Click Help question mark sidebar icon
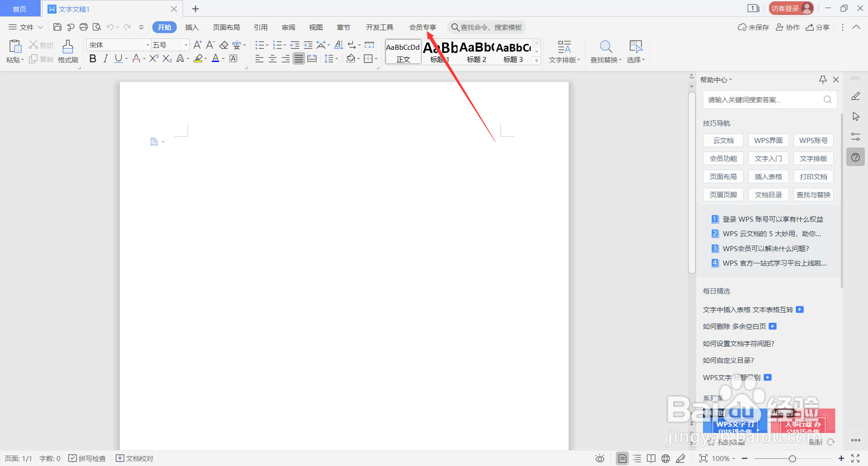The image size is (868, 466). [855, 157]
